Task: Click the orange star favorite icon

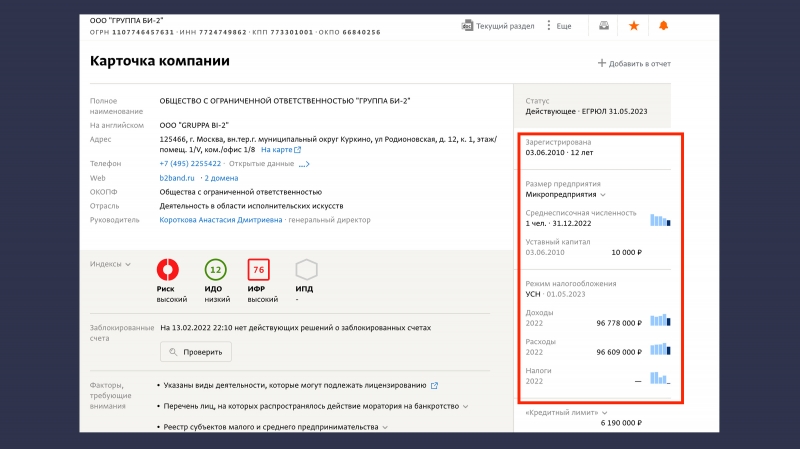Action: point(634,26)
